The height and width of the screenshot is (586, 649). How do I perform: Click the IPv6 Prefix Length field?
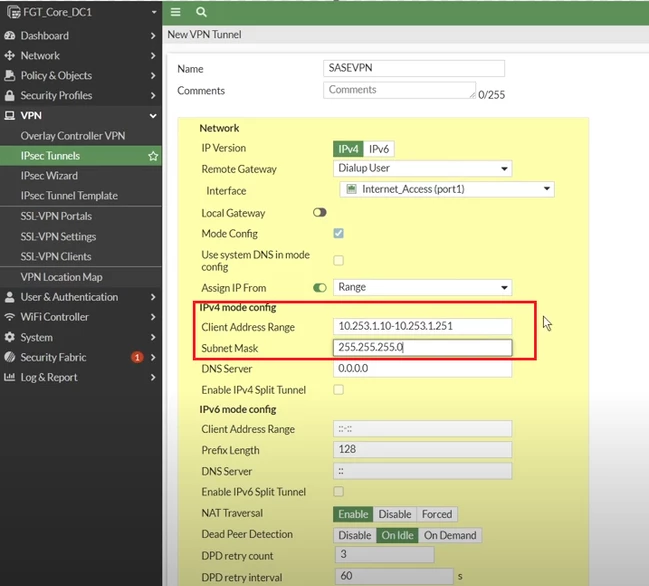tap(423, 449)
